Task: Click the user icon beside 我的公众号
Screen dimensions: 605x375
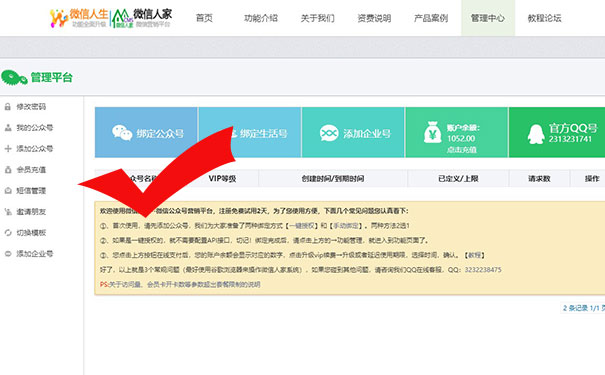Action: pos(8,128)
